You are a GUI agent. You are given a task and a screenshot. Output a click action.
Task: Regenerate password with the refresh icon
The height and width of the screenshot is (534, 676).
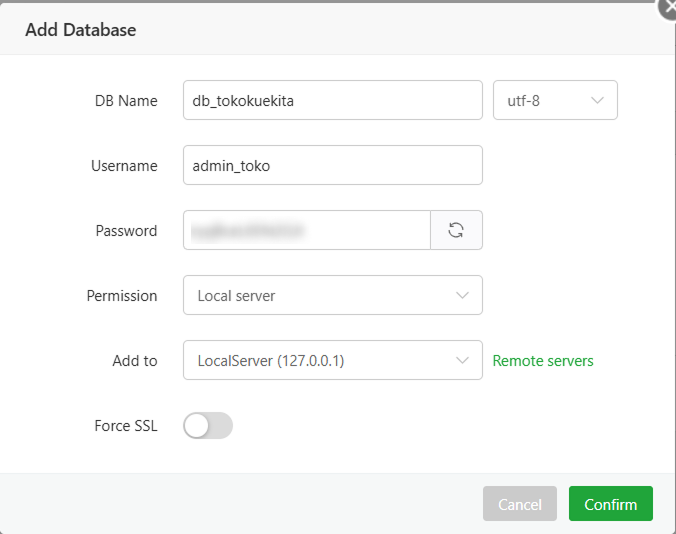pyautogui.click(x=456, y=230)
